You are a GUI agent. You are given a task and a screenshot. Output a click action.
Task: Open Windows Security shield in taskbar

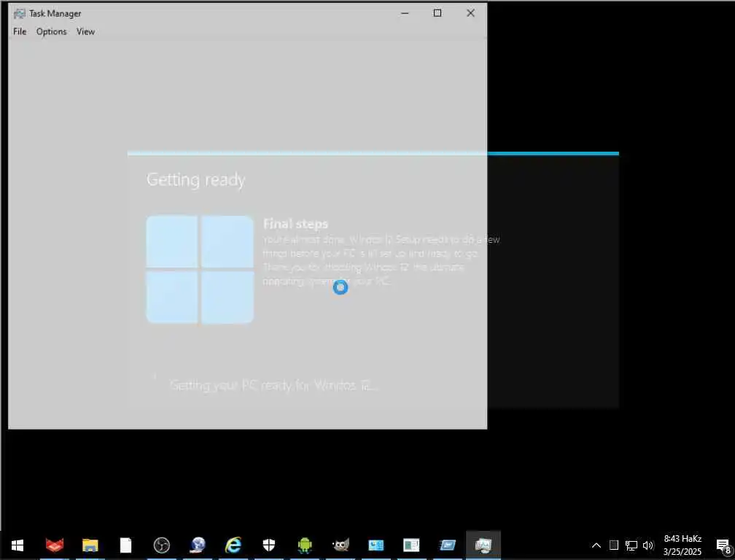pyautogui.click(x=268, y=545)
